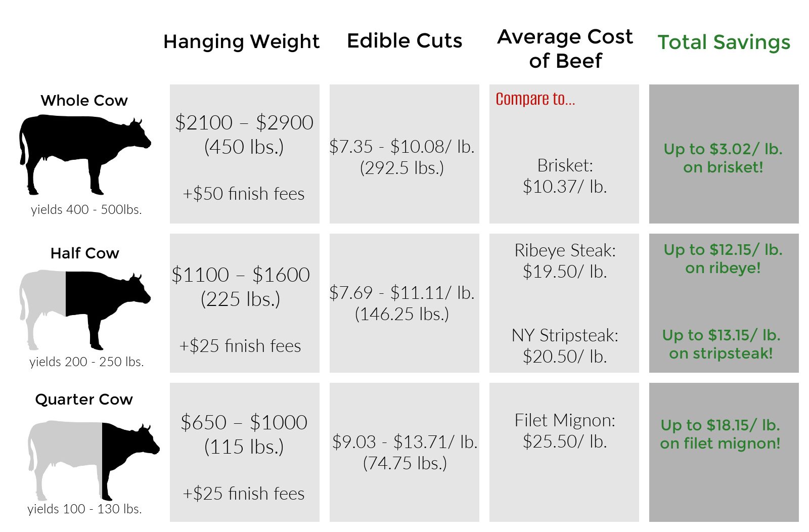Click the "Average Cost of Beef" header

click(x=565, y=49)
